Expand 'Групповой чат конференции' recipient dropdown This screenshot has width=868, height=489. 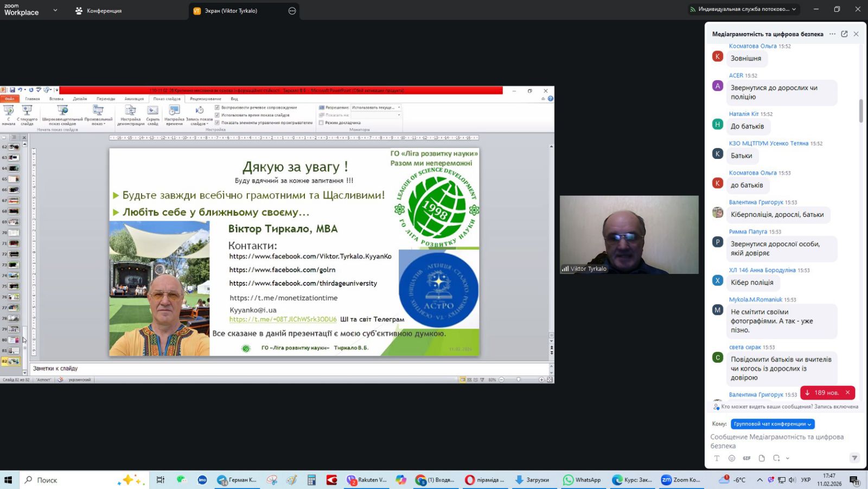point(773,424)
